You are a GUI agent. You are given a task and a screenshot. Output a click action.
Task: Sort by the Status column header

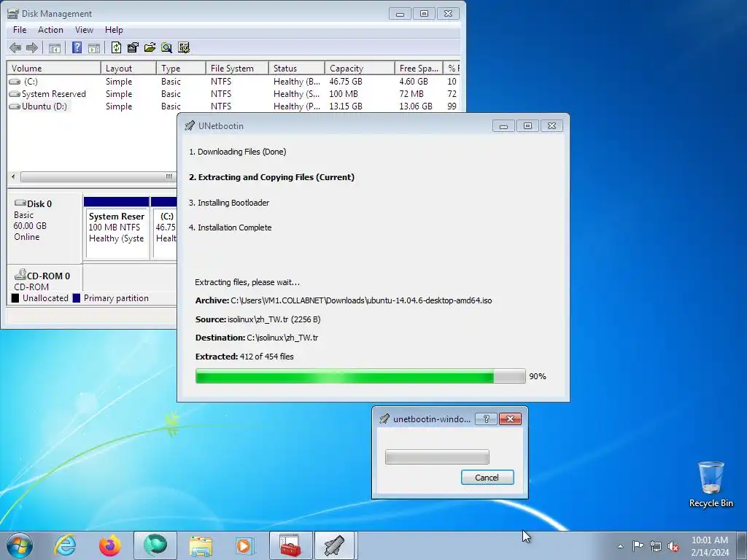pos(297,68)
